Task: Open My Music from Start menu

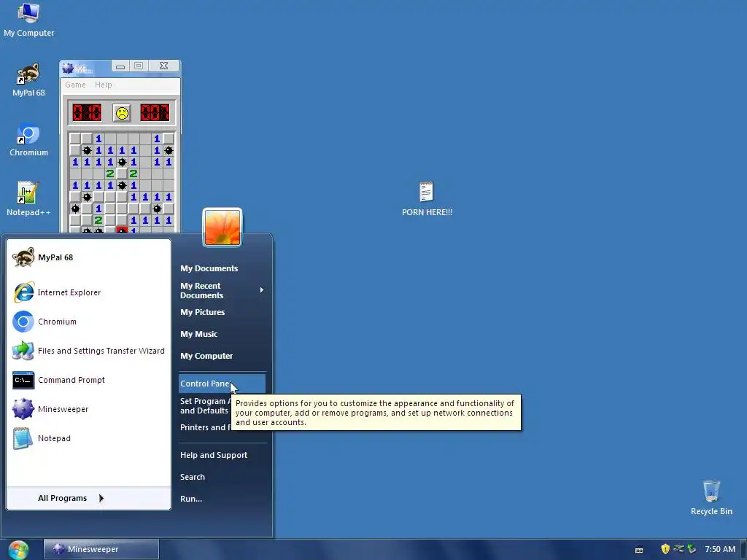Action: [222, 334]
